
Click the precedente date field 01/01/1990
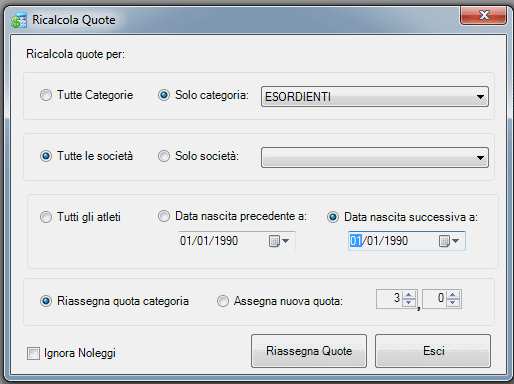[x=237, y=241]
